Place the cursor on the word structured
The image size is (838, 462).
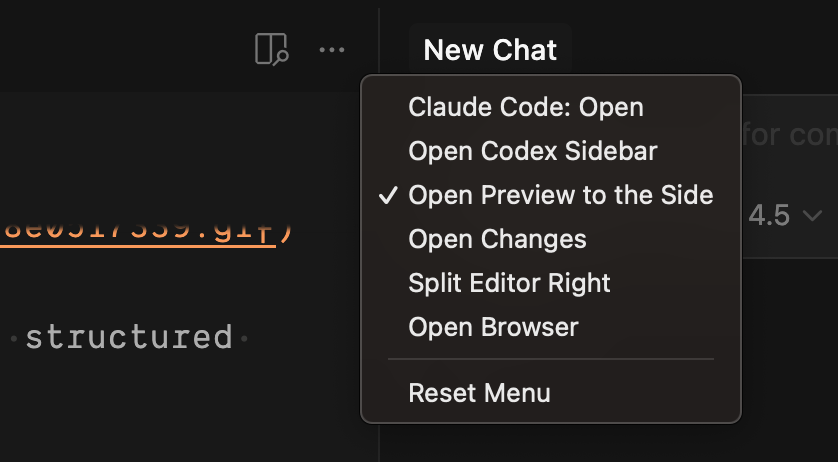coord(129,337)
